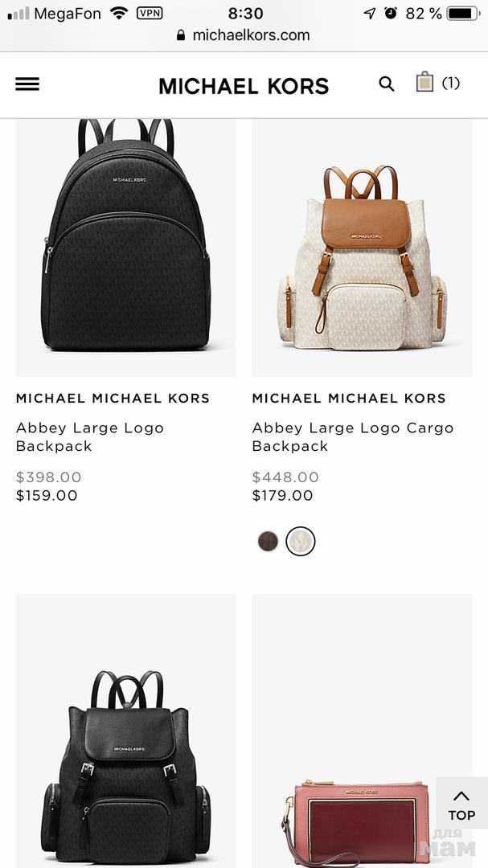View black cargo backpack product image
Screen dimensions: 488x868
(x=125, y=731)
